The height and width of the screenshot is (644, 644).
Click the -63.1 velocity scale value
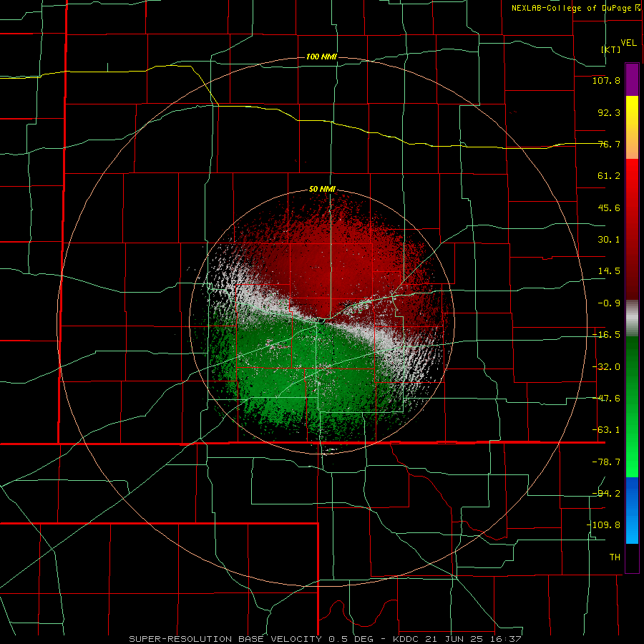click(606, 430)
